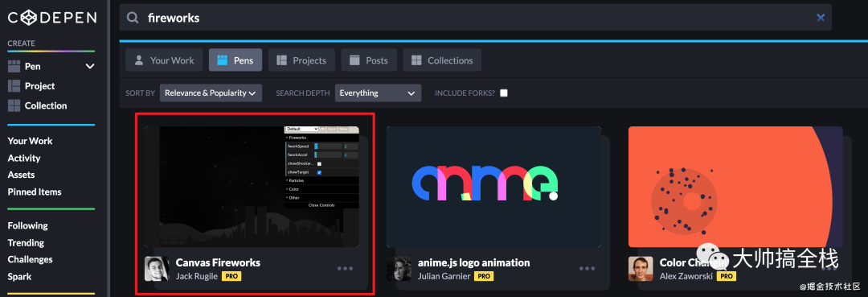The width and height of the screenshot is (868, 297).
Task: Click the anime.js logo animation title
Action: [474, 262]
